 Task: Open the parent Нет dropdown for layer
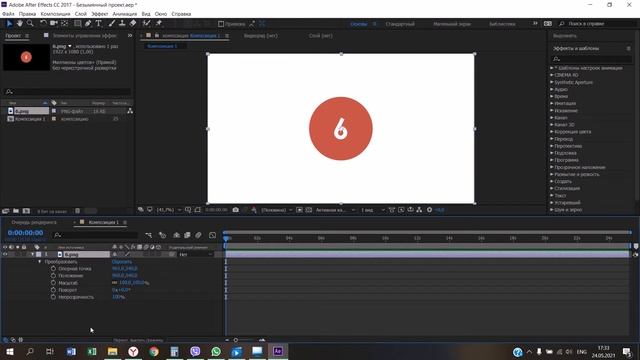coord(196,254)
